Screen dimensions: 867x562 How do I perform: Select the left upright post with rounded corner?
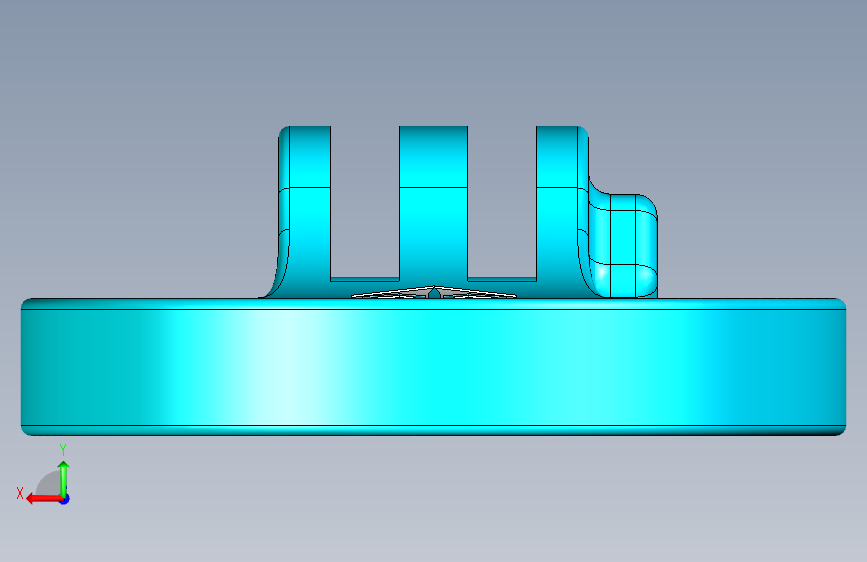[x=304, y=210]
